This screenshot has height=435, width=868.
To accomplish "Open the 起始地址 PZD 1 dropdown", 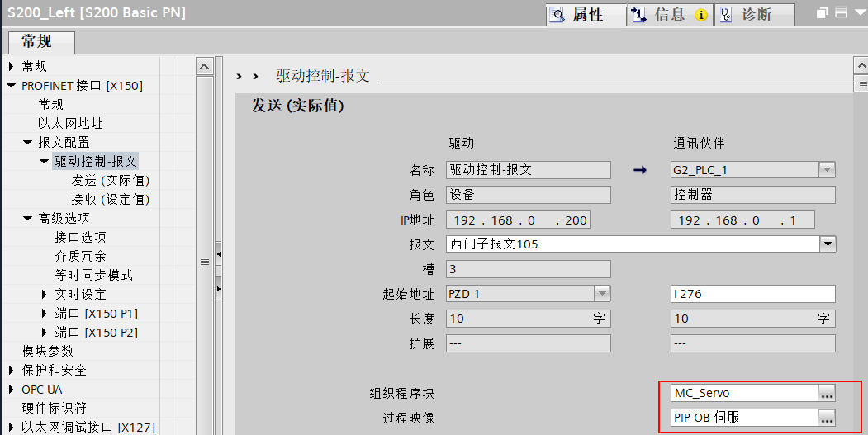I will click(x=602, y=294).
